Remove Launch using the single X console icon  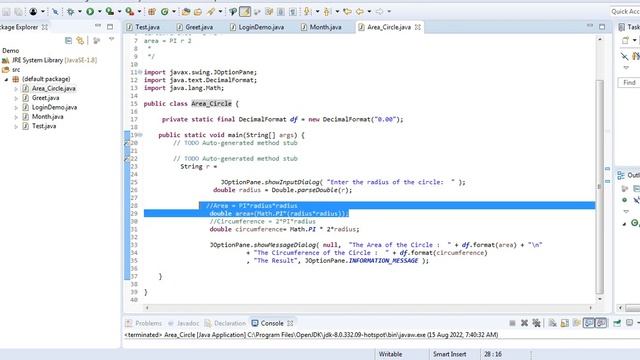[524, 323]
